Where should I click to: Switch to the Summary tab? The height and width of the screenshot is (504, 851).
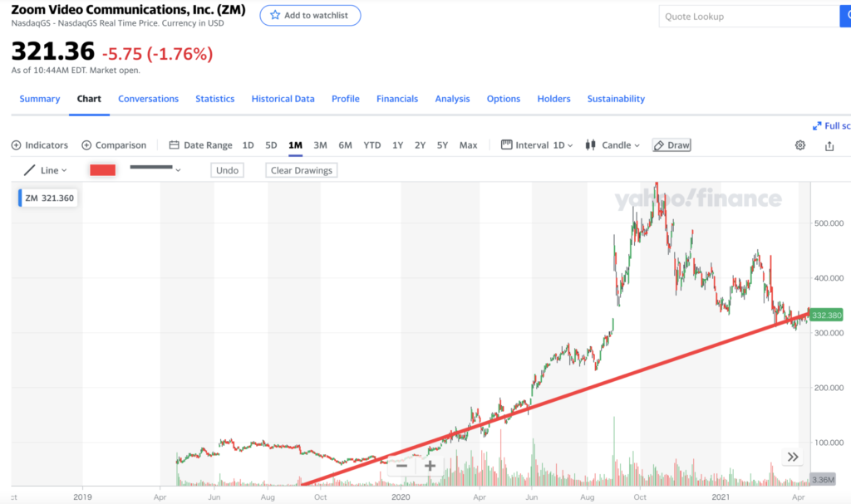click(x=40, y=99)
